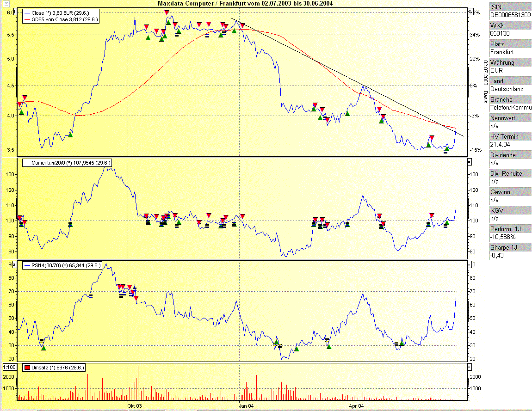The width and height of the screenshot is (532, 411).
Task: Click the '-15%' label on percent axis
Action: click(x=475, y=150)
